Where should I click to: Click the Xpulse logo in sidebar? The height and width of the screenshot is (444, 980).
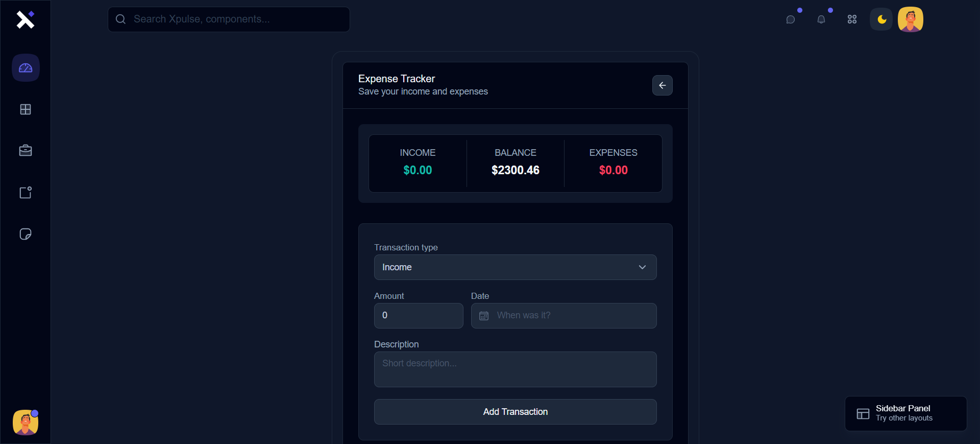click(25, 19)
